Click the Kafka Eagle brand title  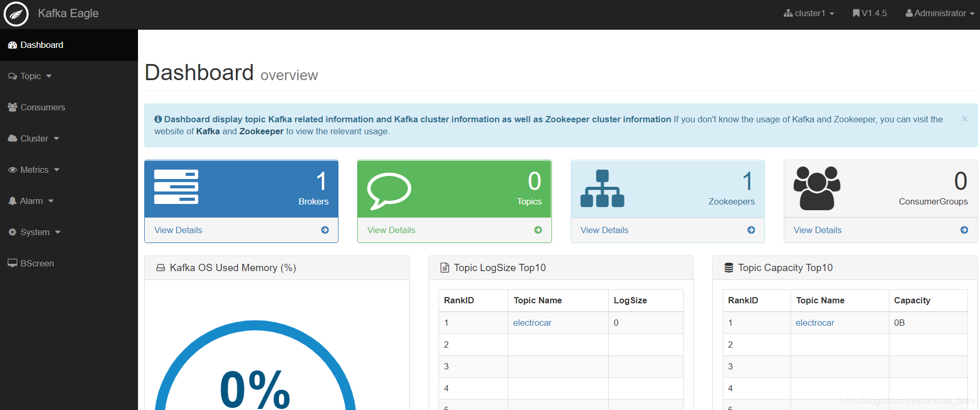coord(68,14)
